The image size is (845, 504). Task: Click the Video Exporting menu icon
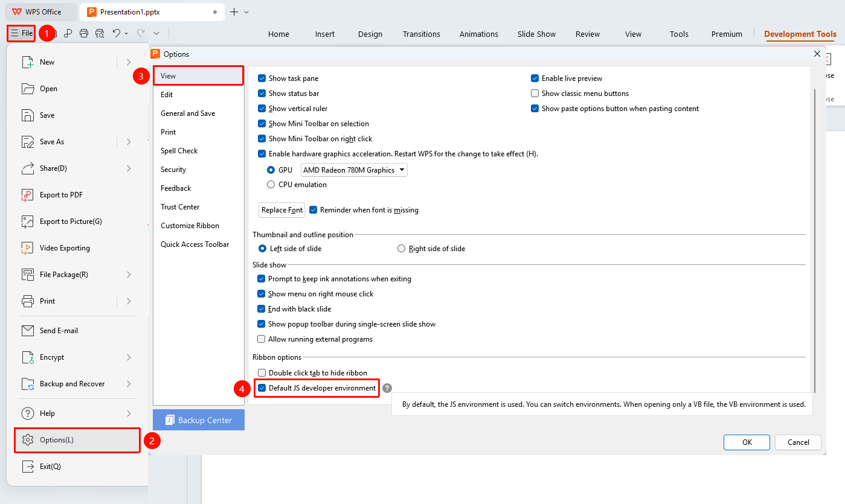click(28, 248)
